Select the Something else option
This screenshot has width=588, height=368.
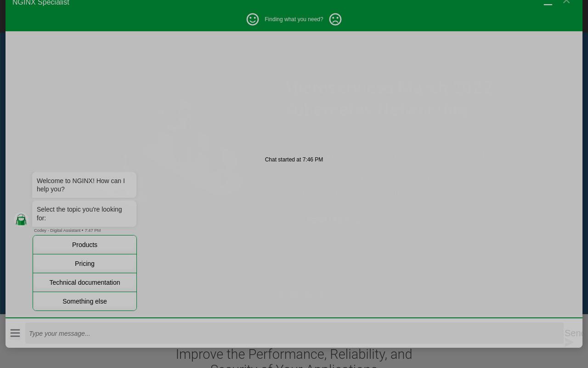(x=85, y=301)
